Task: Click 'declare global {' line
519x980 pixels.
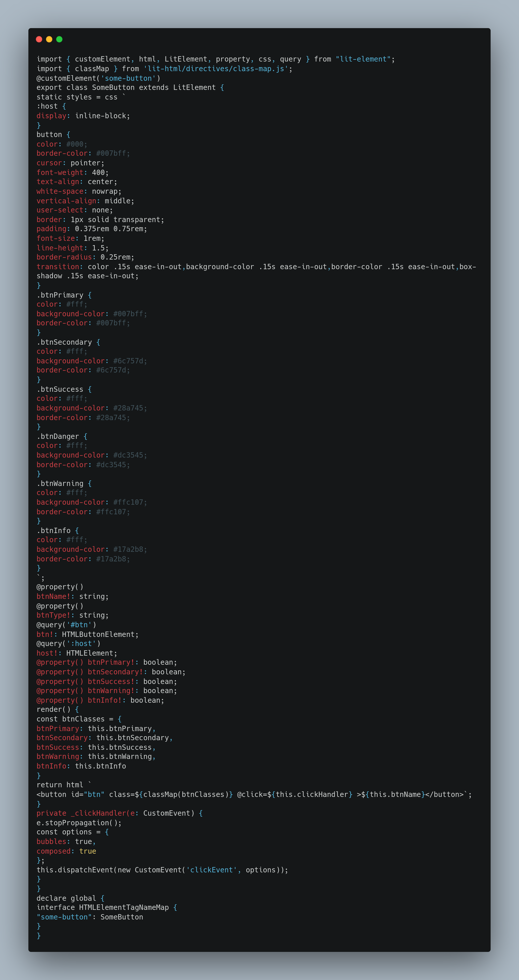Action: [x=70, y=898]
